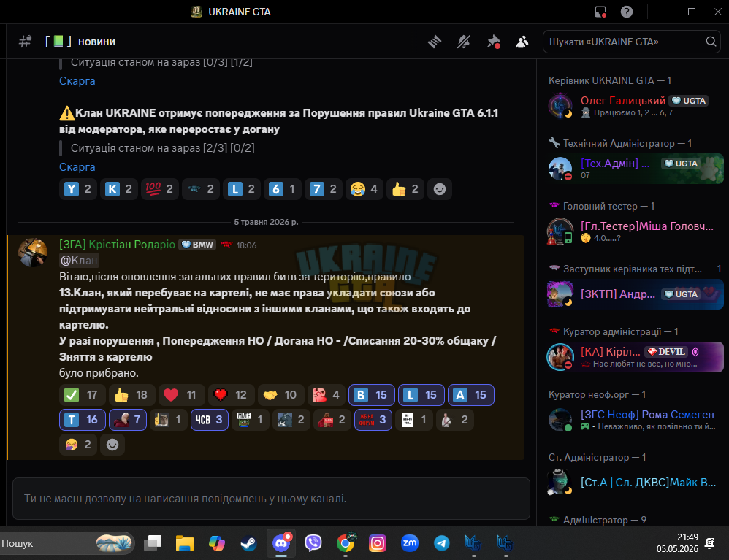Click the @Клан mention
Viewport: 729px width, 560px height.
point(79,260)
